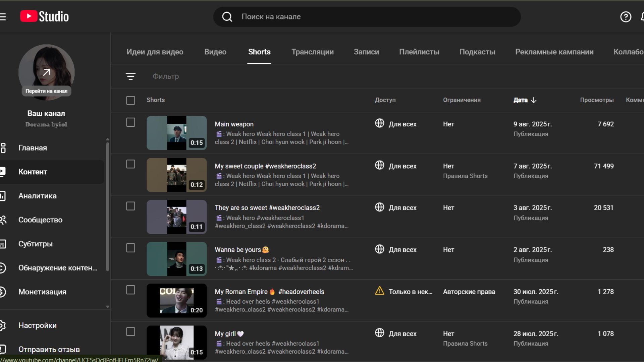Switch to the Playlists tab

tap(419, 52)
